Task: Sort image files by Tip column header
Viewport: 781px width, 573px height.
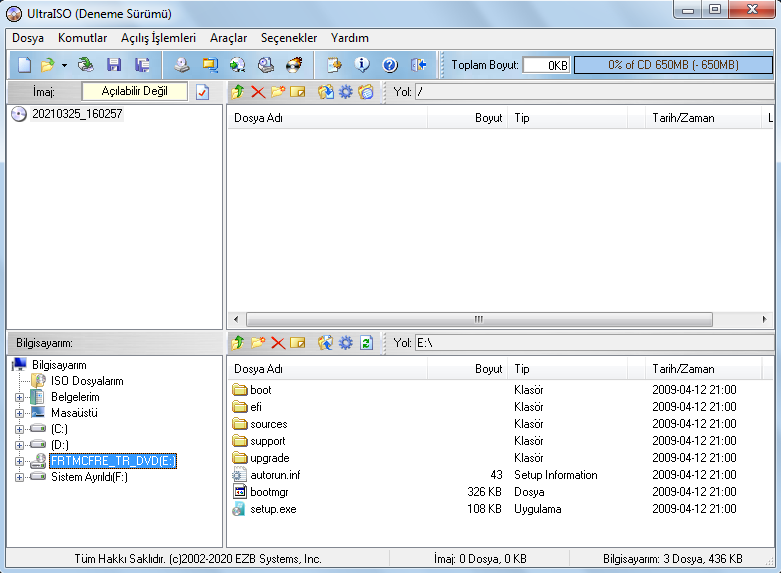Action: [x=568, y=118]
